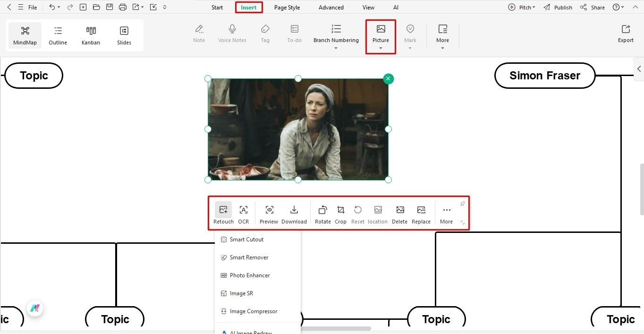The width and height of the screenshot is (644, 334).
Task: Download the selected image
Action: click(x=294, y=214)
